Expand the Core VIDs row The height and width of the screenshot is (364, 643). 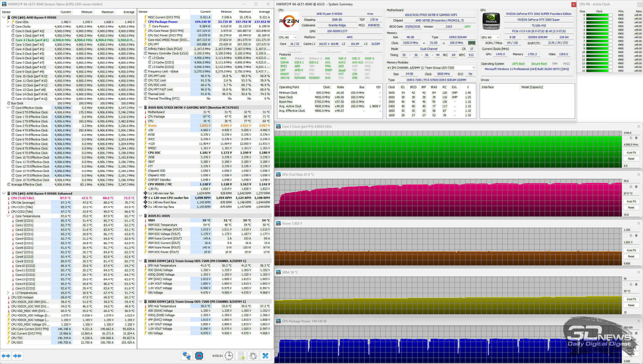click(8, 22)
